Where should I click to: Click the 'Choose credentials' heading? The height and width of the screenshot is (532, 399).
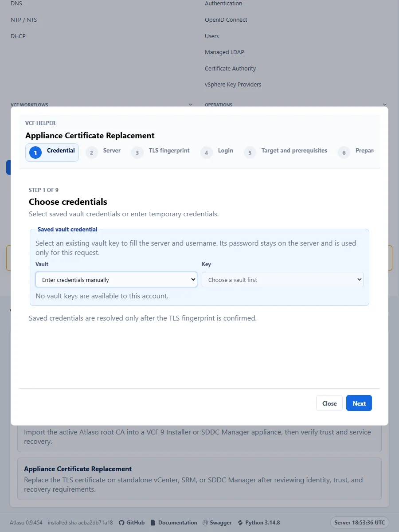[x=68, y=202]
